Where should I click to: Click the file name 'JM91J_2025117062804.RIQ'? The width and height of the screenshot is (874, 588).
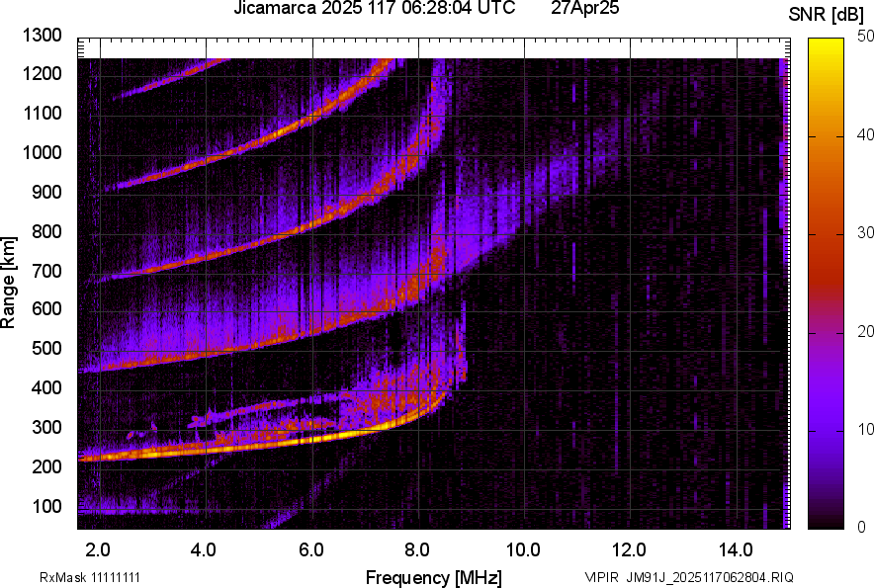pos(710,577)
